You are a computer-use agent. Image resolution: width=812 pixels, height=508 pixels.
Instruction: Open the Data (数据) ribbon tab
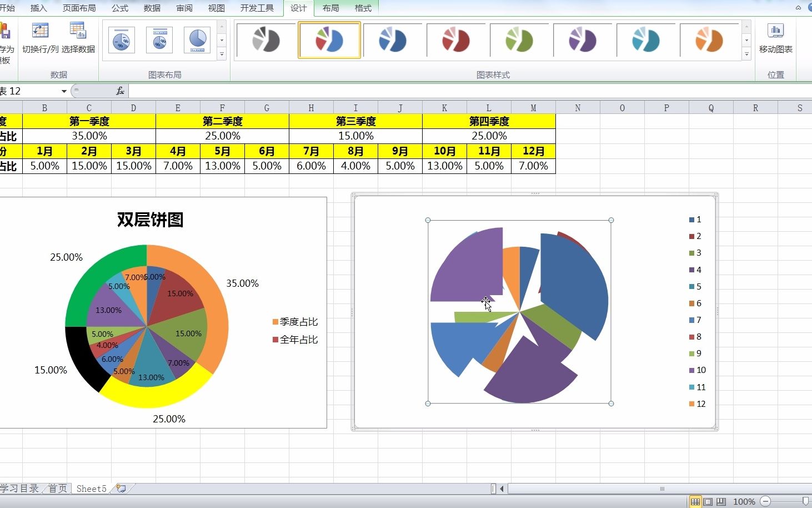152,8
